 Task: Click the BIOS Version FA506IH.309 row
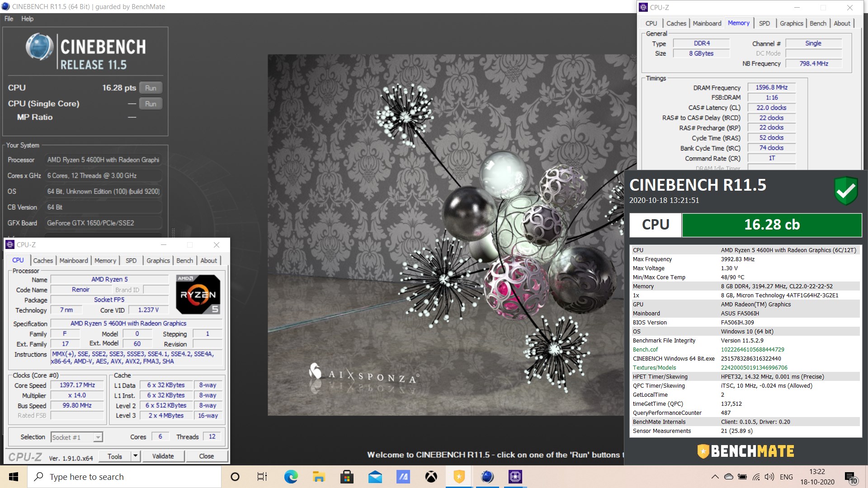point(745,323)
